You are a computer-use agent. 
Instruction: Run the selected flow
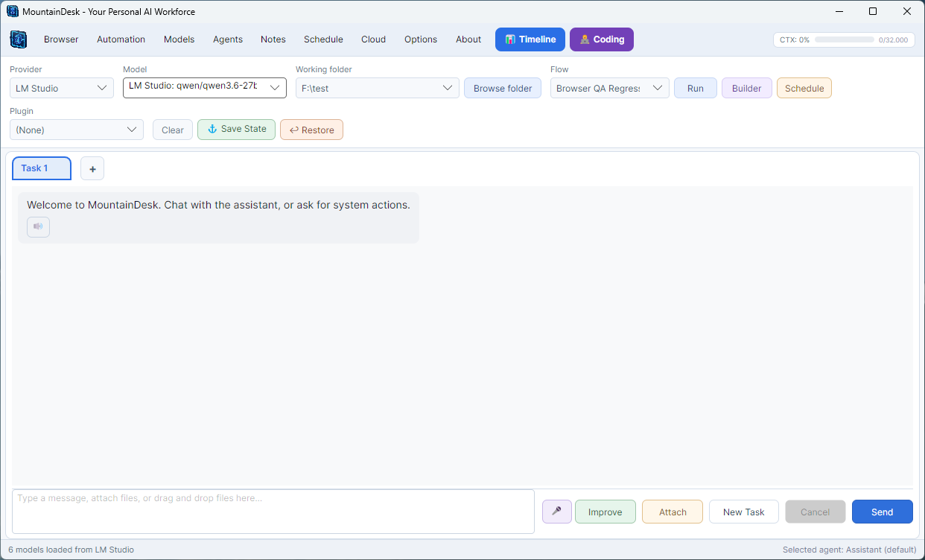[696, 88]
